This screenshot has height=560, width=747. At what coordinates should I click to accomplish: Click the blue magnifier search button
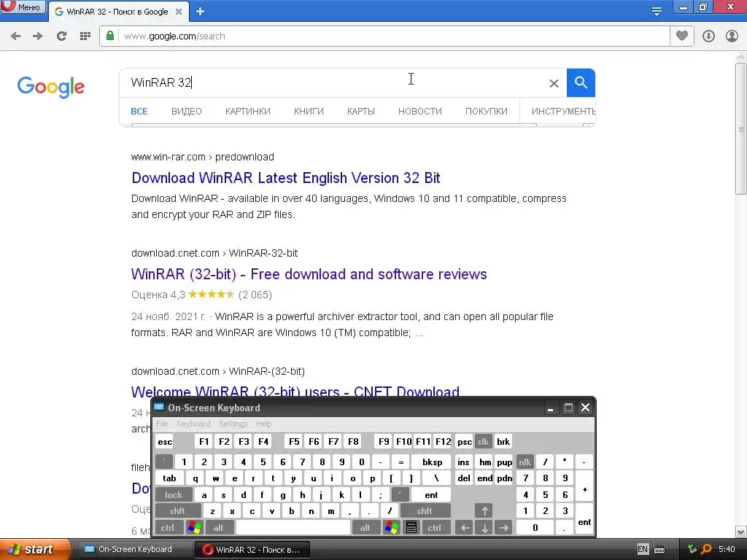pos(581,83)
